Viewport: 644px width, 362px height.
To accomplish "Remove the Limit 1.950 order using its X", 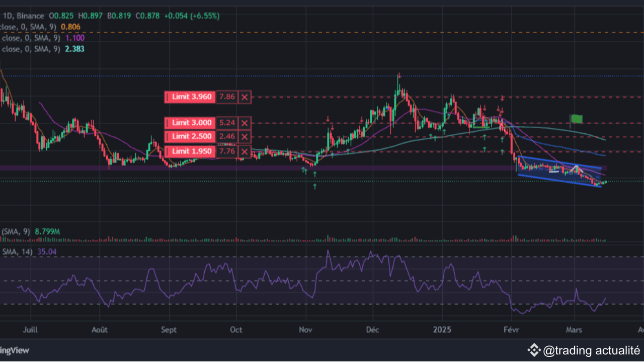I will pos(244,151).
